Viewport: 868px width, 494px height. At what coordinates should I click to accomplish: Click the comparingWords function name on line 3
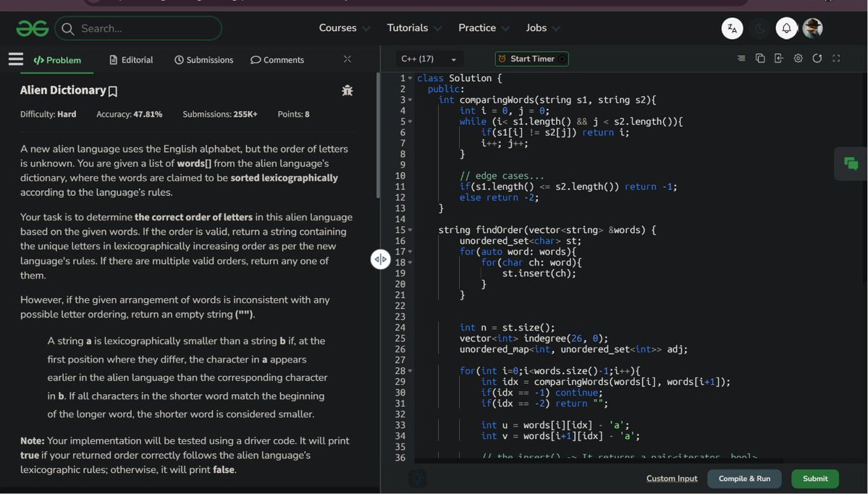click(496, 100)
